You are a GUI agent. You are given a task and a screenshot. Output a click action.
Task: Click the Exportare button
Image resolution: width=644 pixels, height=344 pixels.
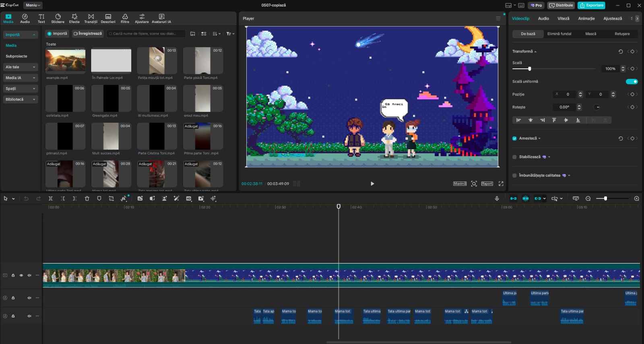point(591,5)
